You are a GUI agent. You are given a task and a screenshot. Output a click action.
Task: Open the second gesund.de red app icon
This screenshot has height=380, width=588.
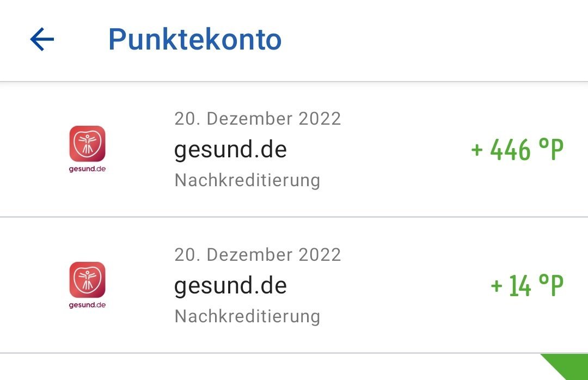(87, 280)
